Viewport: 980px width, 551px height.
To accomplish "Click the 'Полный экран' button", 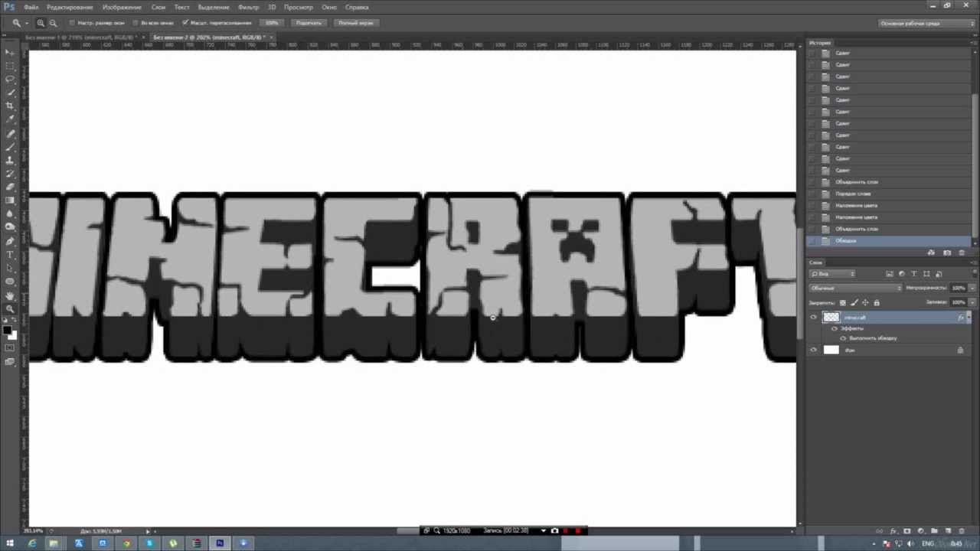I will [x=356, y=23].
